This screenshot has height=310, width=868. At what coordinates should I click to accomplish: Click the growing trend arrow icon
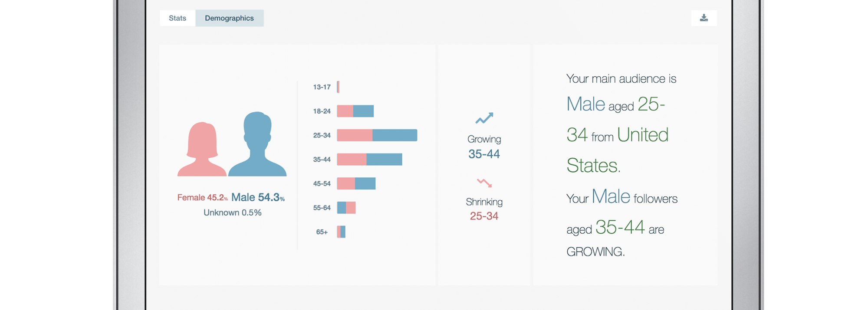coord(484,118)
